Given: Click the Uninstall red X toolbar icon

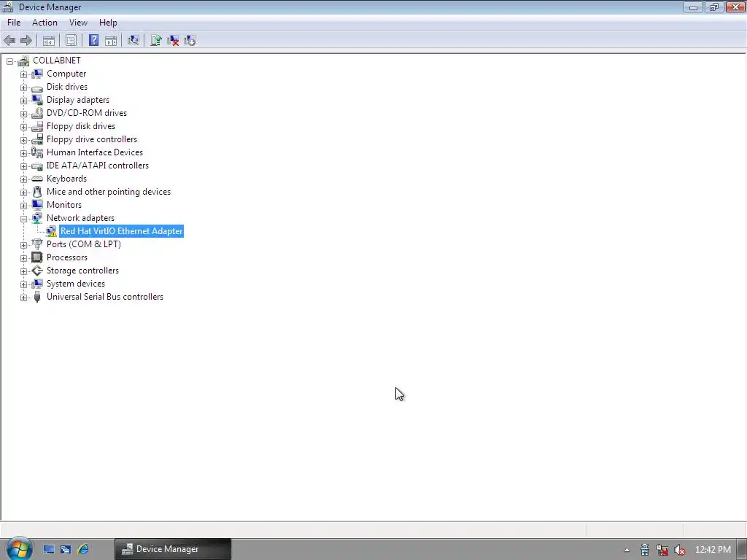Looking at the screenshot, I should pos(173,41).
